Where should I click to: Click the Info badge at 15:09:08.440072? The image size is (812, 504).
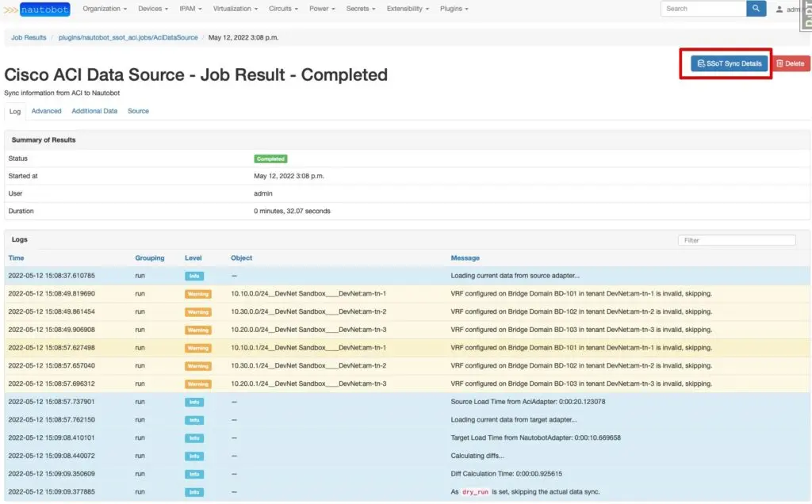(194, 456)
